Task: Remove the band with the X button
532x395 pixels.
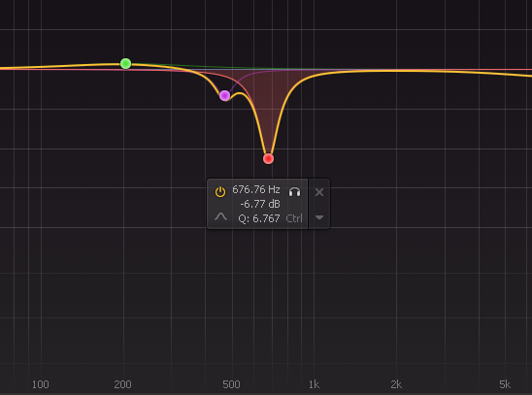Action: [x=319, y=192]
